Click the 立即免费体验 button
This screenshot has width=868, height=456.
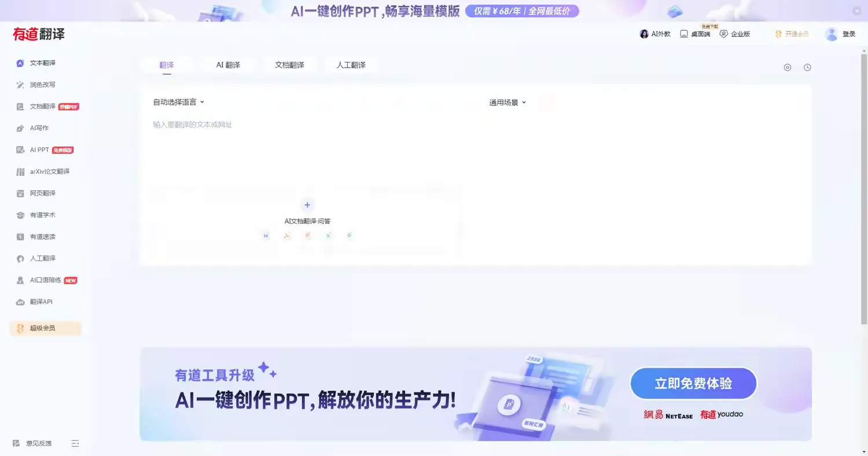click(x=693, y=384)
